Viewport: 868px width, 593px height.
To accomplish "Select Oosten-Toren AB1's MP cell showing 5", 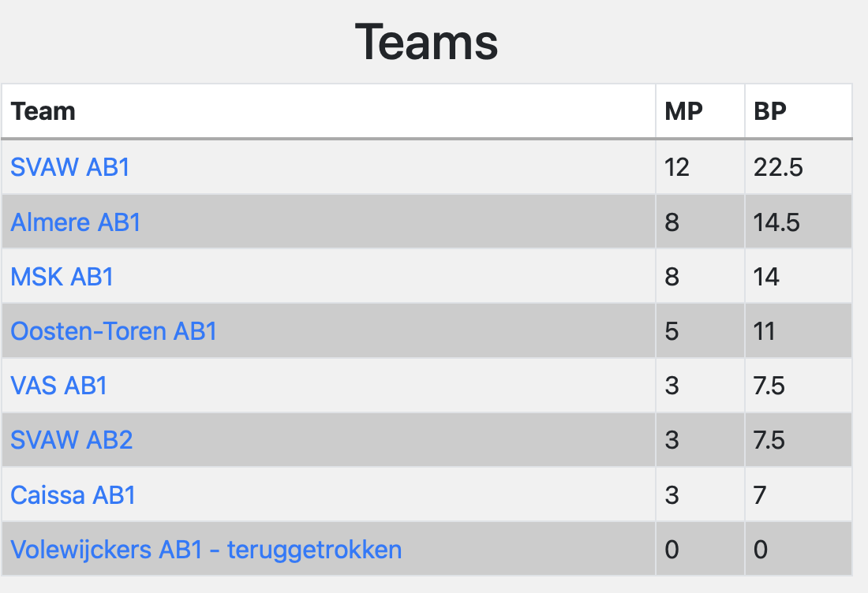I will [672, 331].
